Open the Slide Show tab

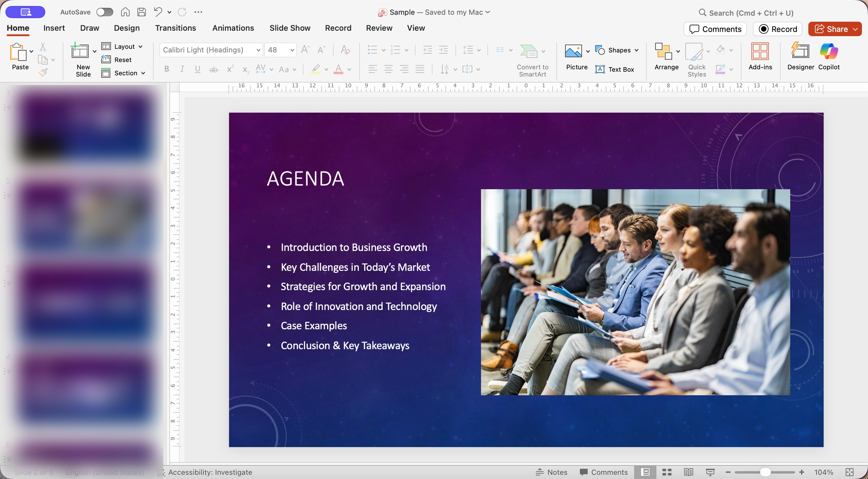point(290,28)
